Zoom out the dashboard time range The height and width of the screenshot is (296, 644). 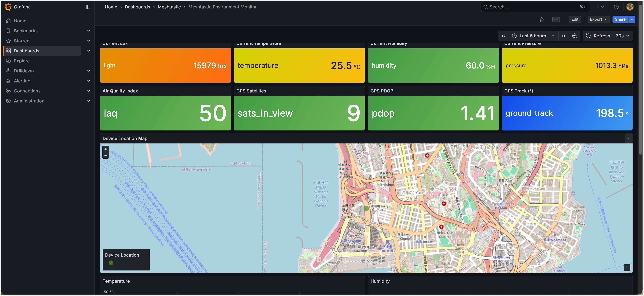[x=574, y=36]
